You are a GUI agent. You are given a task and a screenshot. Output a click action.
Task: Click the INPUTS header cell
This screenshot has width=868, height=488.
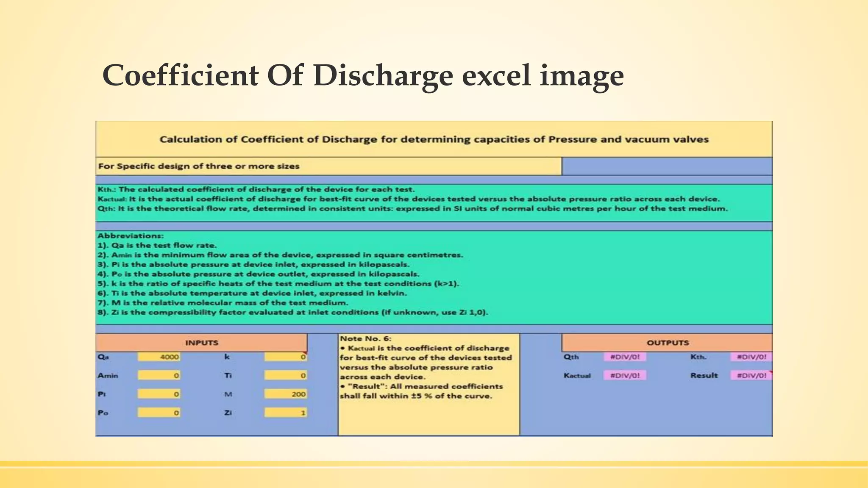(202, 343)
